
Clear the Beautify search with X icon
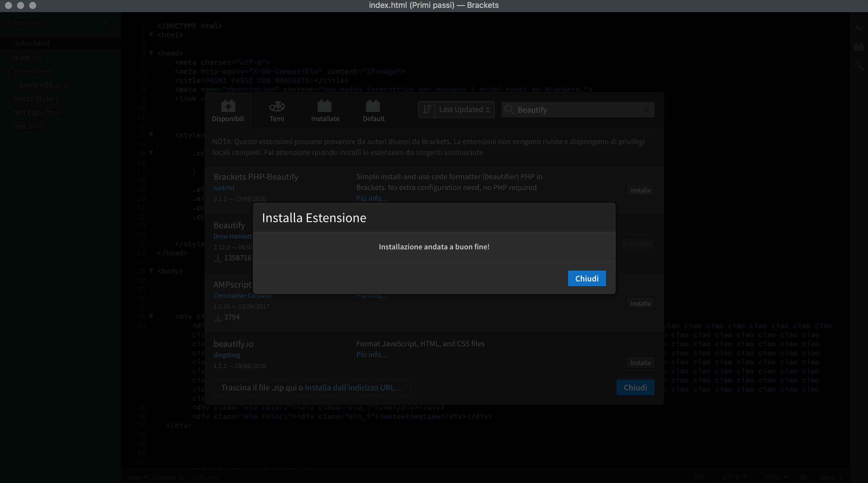pyautogui.click(x=646, y=110)
